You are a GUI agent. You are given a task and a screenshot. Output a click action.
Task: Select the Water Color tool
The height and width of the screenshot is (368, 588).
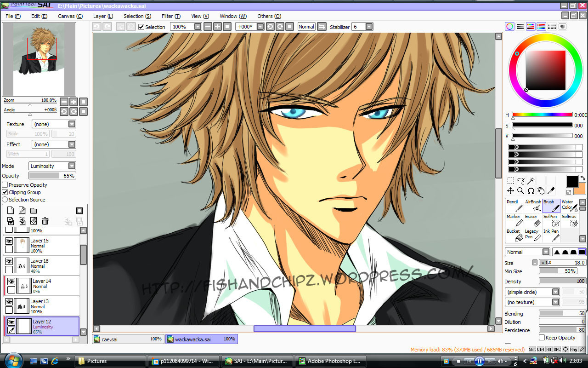click(569, 206)
